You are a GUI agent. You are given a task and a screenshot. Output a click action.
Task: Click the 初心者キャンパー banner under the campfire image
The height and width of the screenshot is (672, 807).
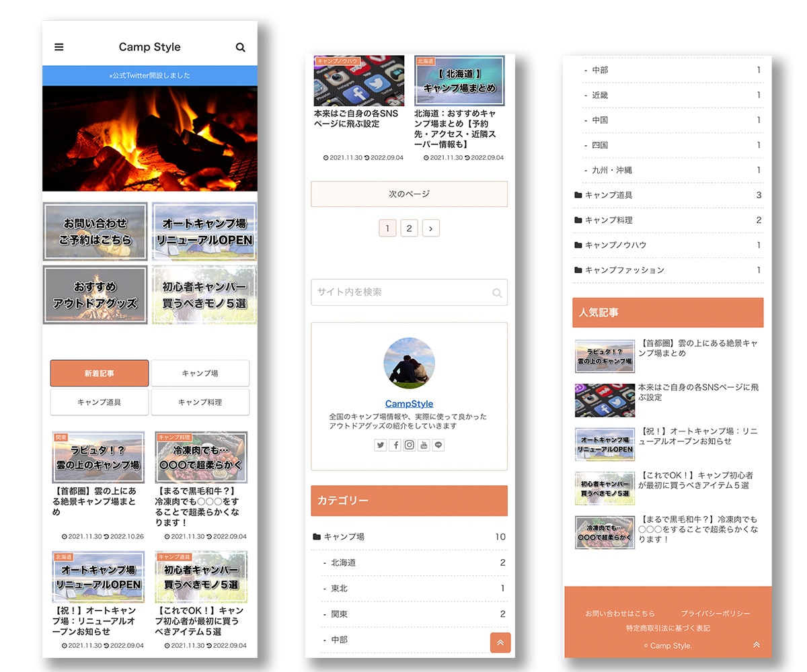204,295
